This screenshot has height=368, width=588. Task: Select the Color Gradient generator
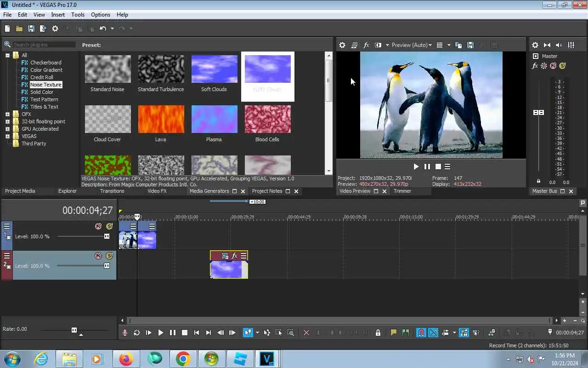[46, 70]
